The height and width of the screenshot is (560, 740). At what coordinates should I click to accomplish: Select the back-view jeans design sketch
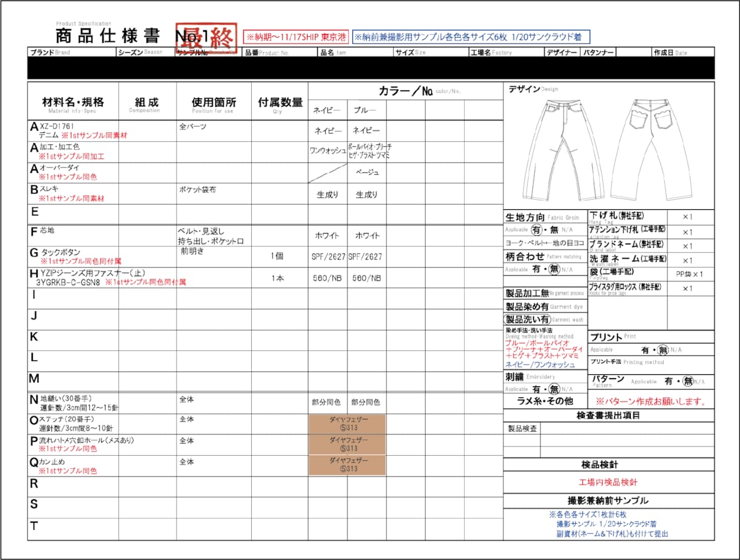pos(651,149)
